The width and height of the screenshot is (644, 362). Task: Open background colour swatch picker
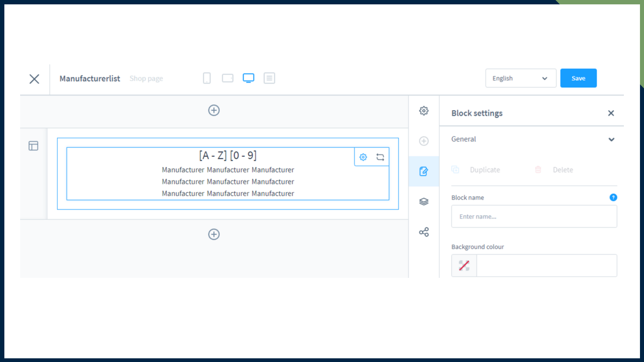pos(464,265)
